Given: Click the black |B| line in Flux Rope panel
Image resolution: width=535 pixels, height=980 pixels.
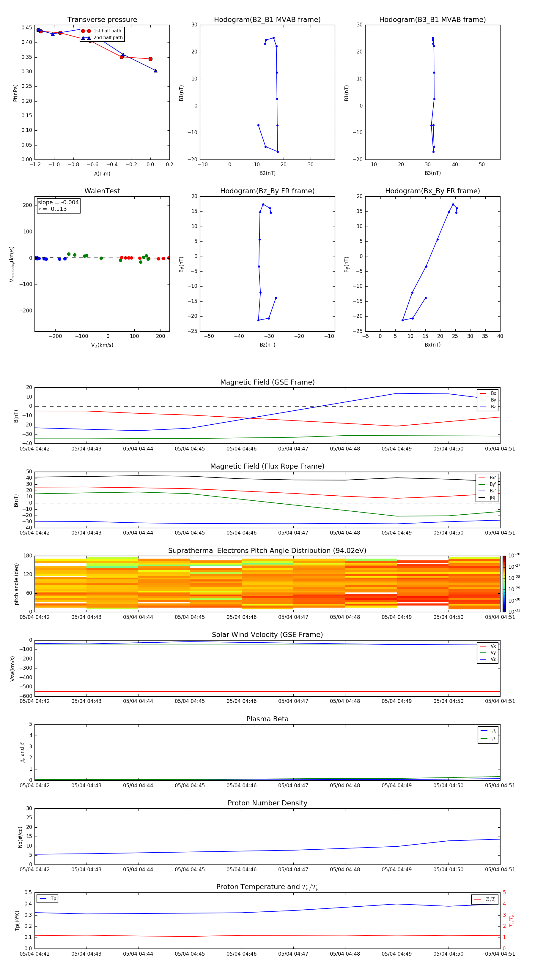Looking at the screenshot, I should (x=267, y=479).
